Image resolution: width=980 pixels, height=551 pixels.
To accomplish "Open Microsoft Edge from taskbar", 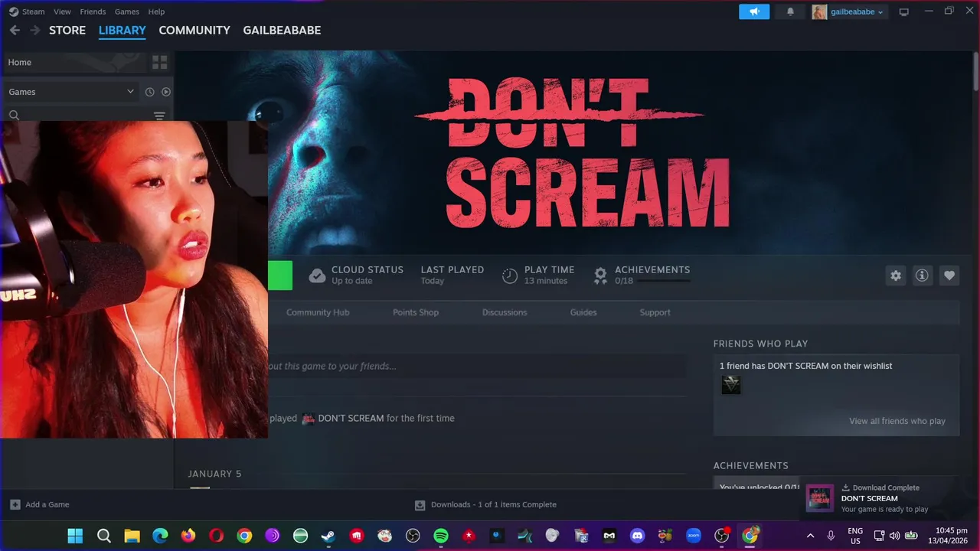I will pos(160,536).
